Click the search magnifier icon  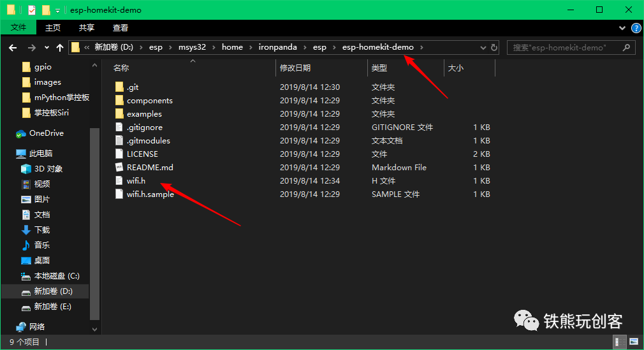point(626,47)
